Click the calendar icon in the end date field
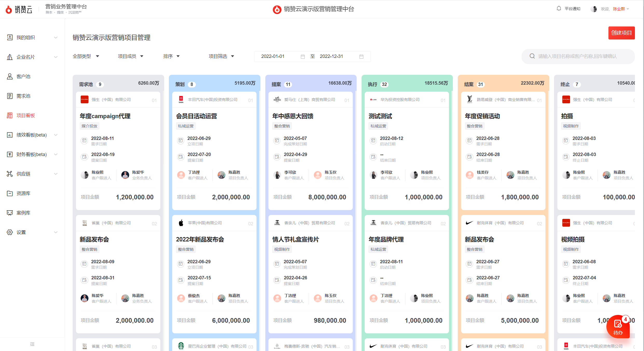This screenshot has width=644, height=351. (361, 56)
